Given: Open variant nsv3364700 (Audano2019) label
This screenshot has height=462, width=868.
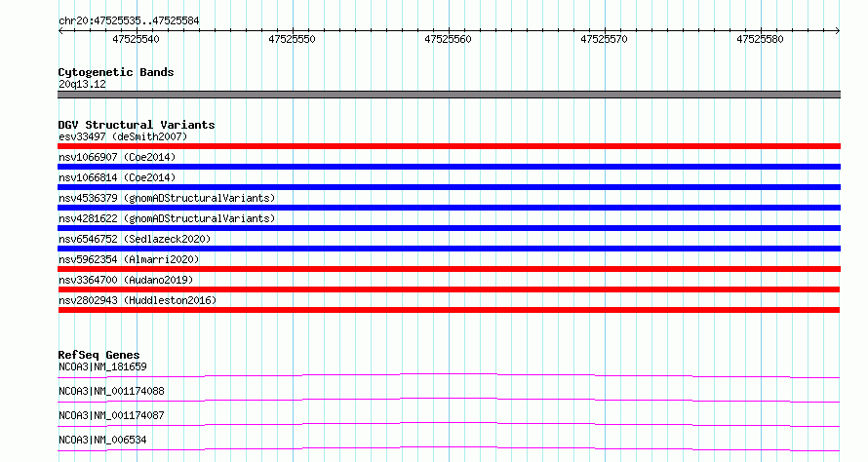Looking at the screenshot, I should point(126,280).
